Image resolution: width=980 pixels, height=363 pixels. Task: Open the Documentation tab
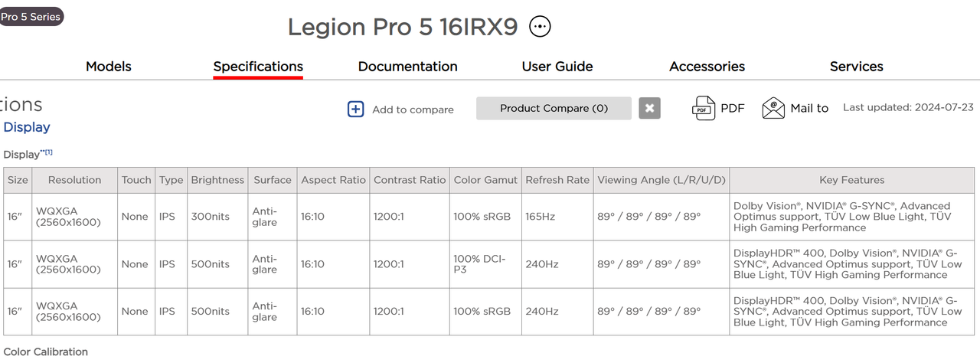point(408,67)
